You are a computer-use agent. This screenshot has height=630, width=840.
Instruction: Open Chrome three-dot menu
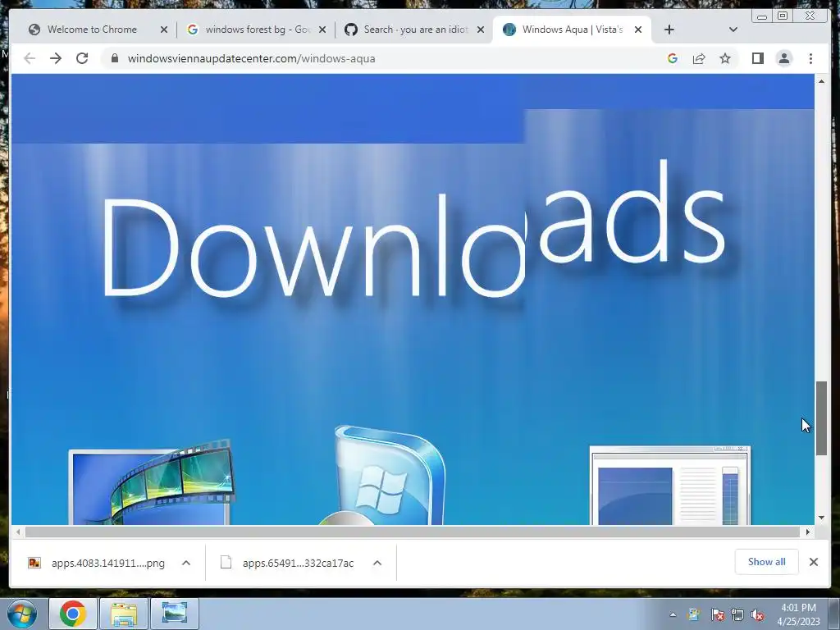click(x=810, y=58)
